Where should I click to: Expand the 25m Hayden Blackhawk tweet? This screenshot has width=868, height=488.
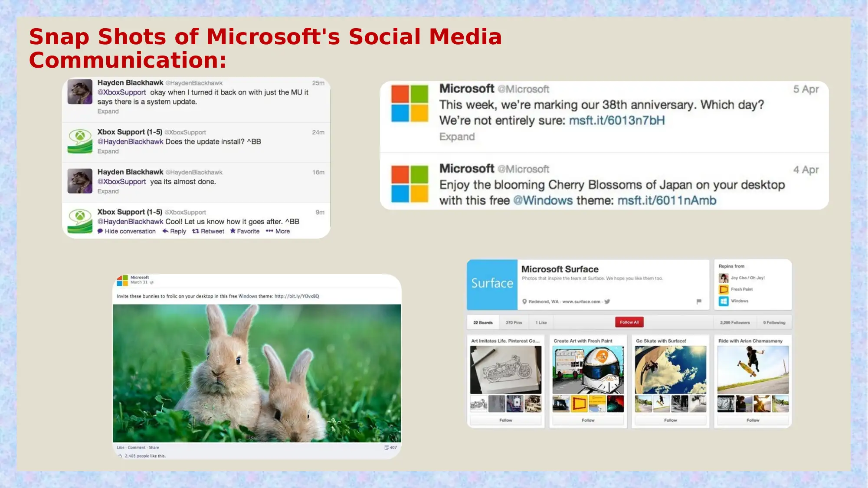click(108, 111)
